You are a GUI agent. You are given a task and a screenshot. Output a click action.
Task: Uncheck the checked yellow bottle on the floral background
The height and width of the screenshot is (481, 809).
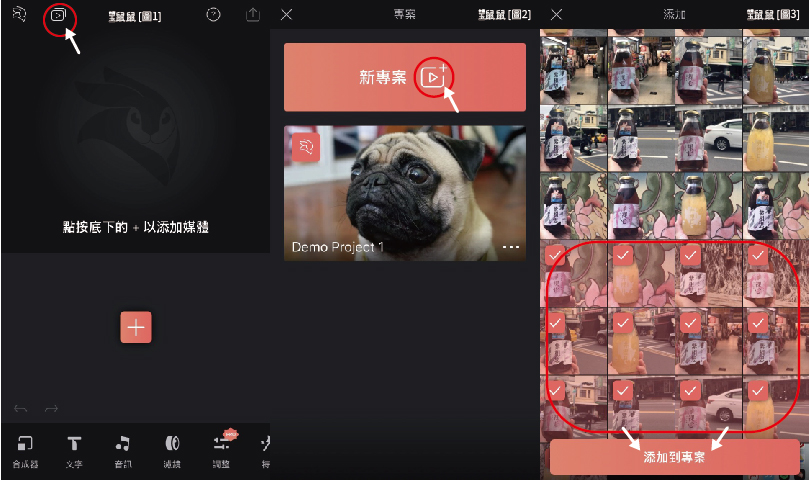tap(623, 254)
